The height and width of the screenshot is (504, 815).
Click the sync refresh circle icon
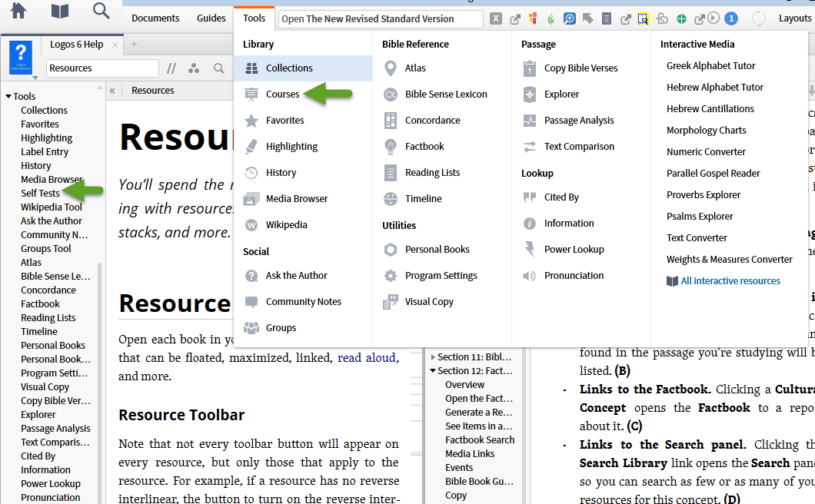[758, 18]
